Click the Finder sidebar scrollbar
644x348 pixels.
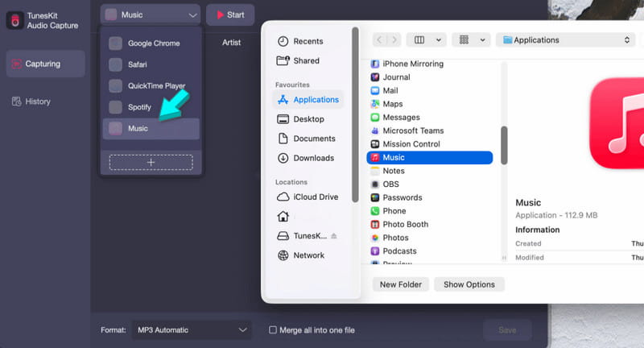click(x=355, y=114)
